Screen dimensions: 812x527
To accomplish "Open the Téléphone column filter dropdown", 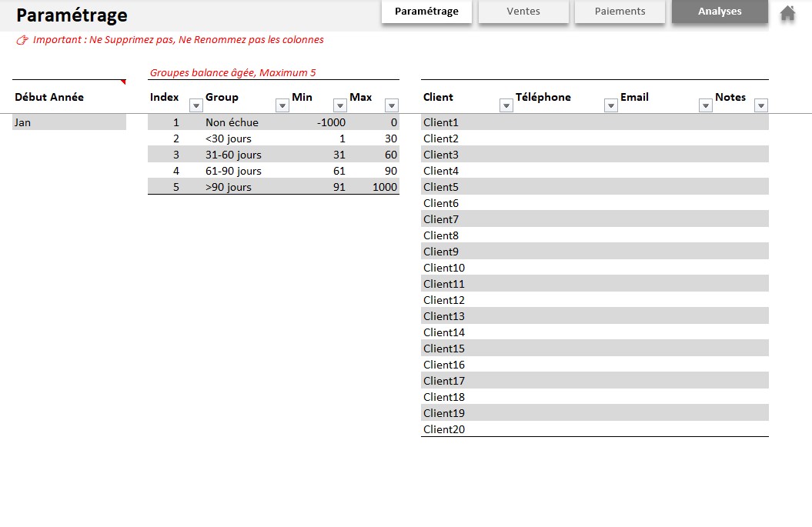I will click(x=611, y=105).
